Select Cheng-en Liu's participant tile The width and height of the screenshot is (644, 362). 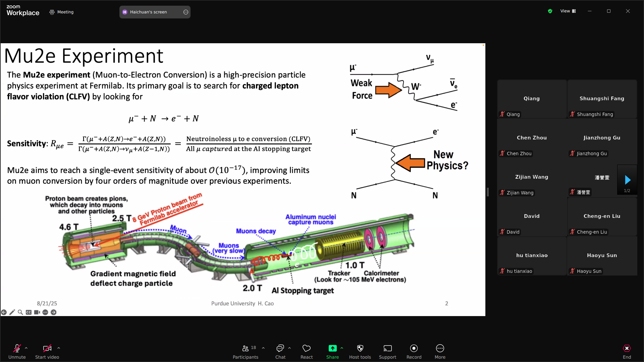pos(602,217)
